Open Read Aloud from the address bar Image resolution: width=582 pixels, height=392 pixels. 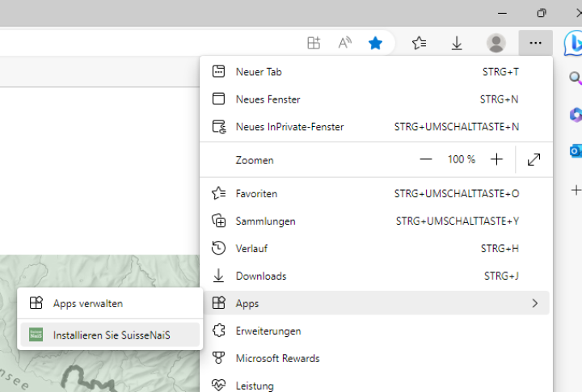(x=345, y=43)
